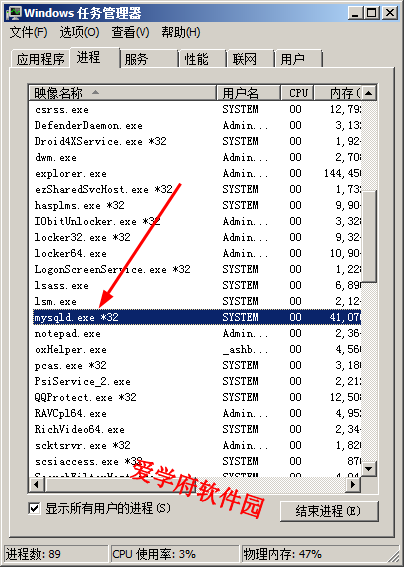The image size is (404, 567).
Task: Click the vertical scrollbar thumb
Action: 369,236
